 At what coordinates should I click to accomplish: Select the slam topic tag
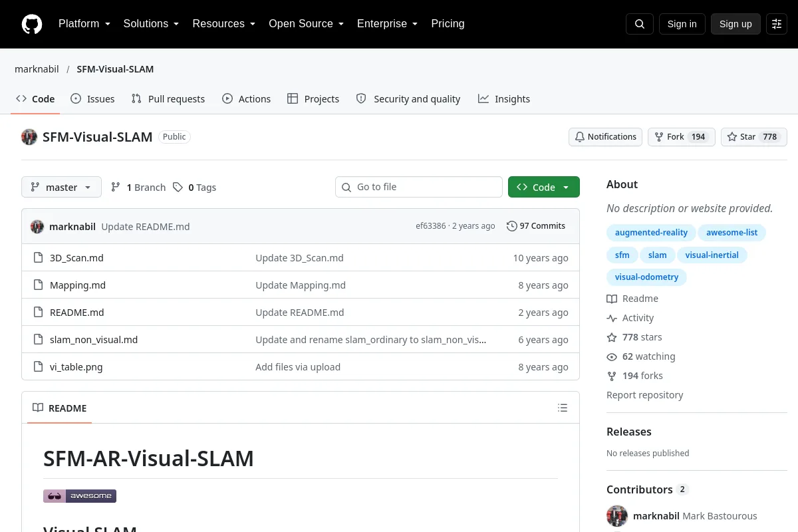[x=657, y=255]
